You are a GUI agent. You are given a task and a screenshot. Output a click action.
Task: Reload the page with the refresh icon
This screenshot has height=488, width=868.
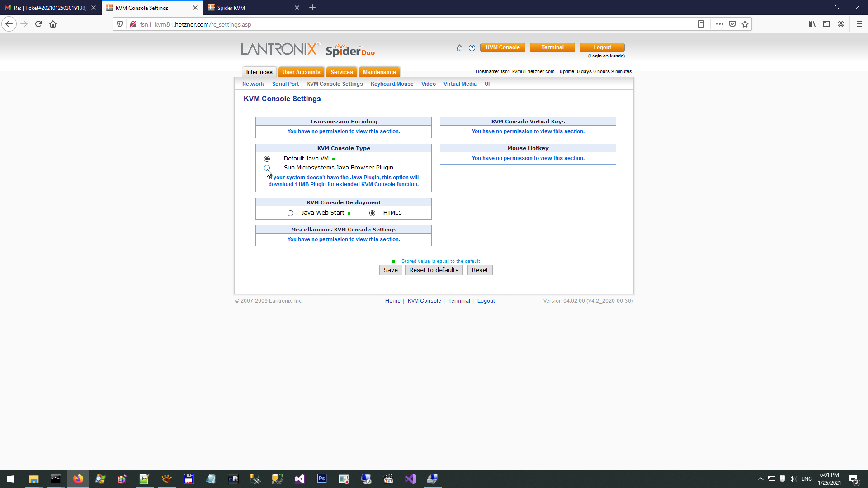click(x=38, y=24)
